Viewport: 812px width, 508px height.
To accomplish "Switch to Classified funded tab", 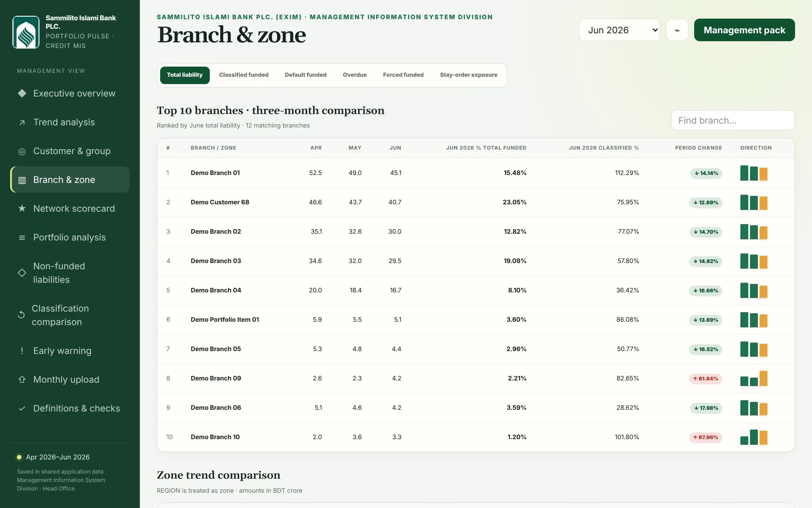I will click(x=244, y=75).
